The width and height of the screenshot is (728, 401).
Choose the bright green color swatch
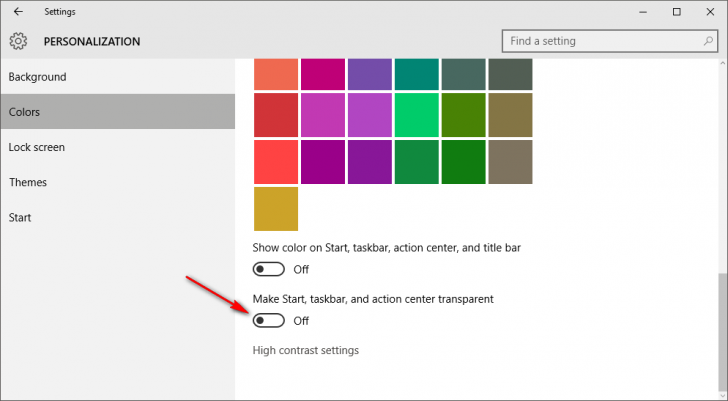click(x=417, y=115)
